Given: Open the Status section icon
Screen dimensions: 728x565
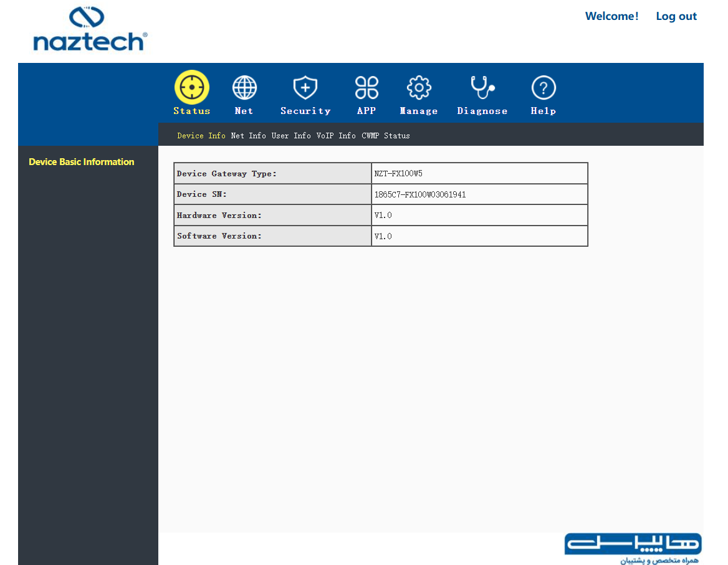Looking at the screenshot, I should (192, 87).
